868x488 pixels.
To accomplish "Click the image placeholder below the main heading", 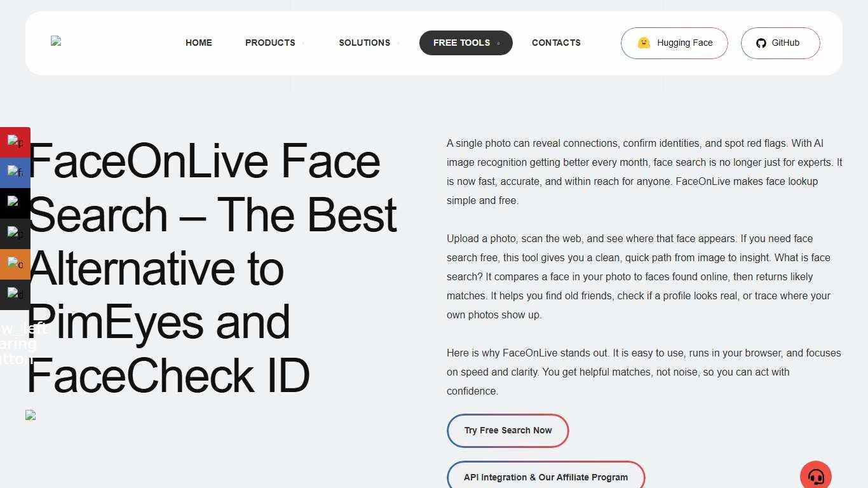I will pyautogui.click(x=31, y=415).
